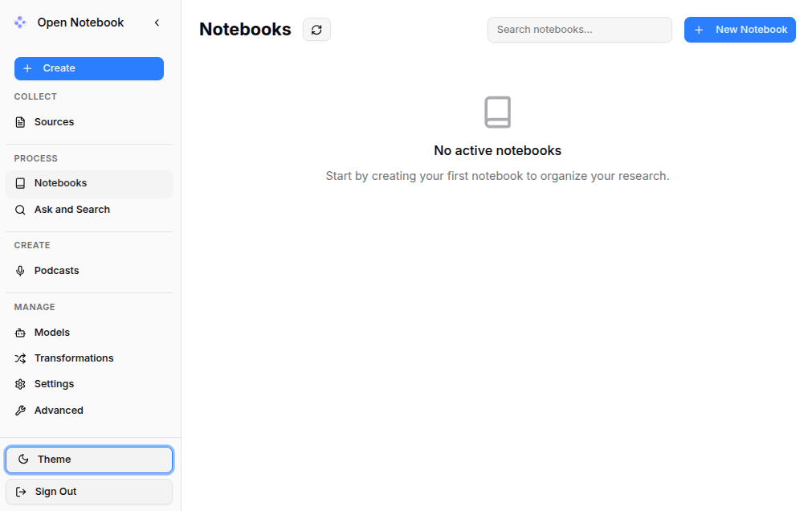This screenshot has width=812, height=511.
Task: Click the Podcasts microphone icon
Action: (x=21, y=271)
